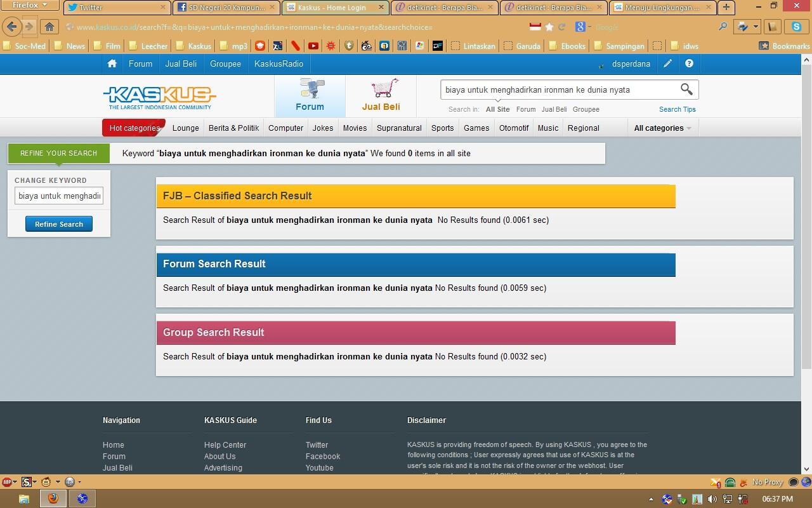This screenshot has width=812, height=508.
Task: Click the volume icon in system tray
Action: click(x=712, y=499)
